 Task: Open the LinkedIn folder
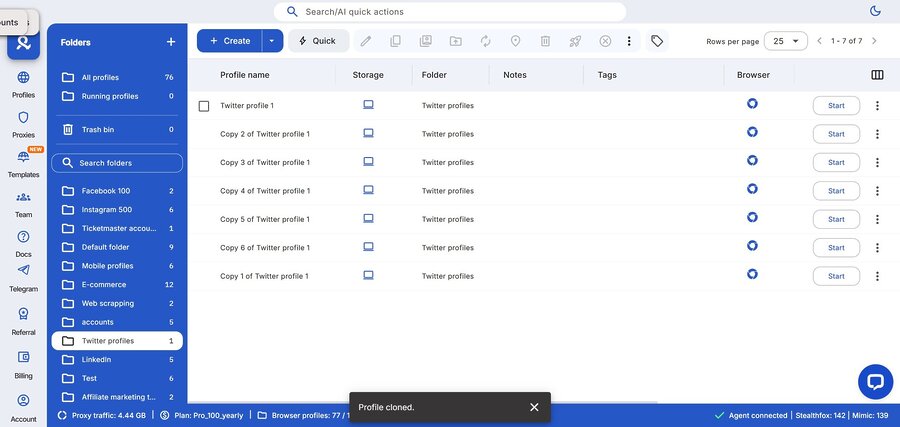point(117,359)
